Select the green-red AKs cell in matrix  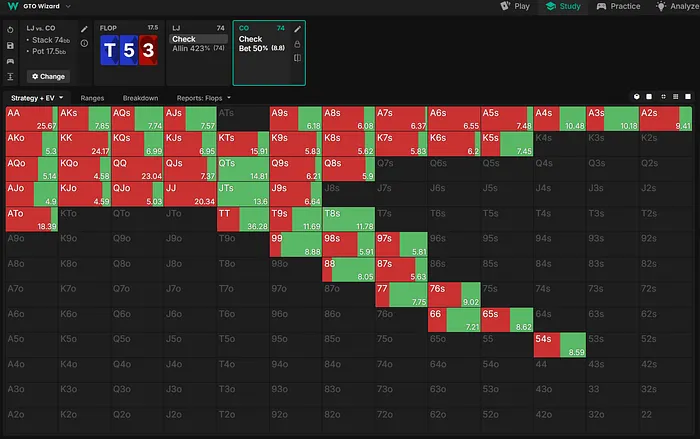[x=85, y=118]
